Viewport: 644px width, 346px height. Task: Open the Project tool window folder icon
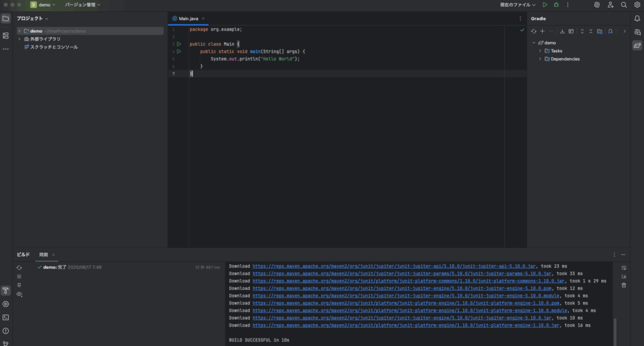pos(6,18)
